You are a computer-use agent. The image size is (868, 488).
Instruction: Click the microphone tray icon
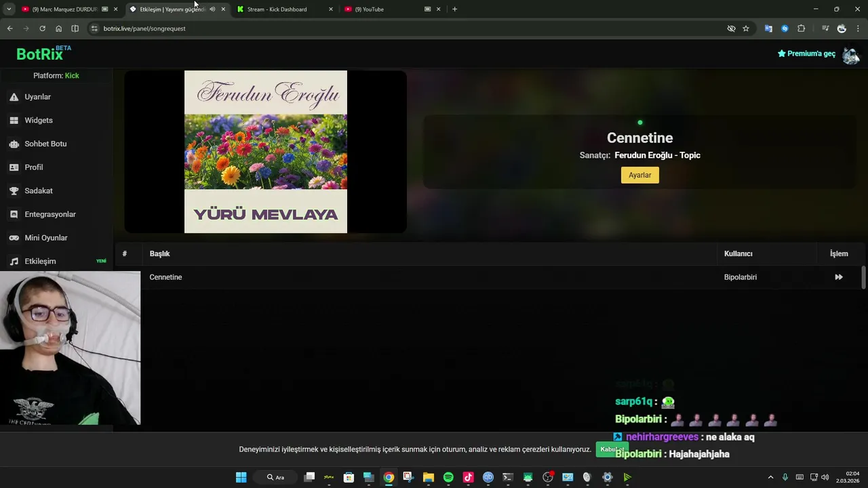785,477
